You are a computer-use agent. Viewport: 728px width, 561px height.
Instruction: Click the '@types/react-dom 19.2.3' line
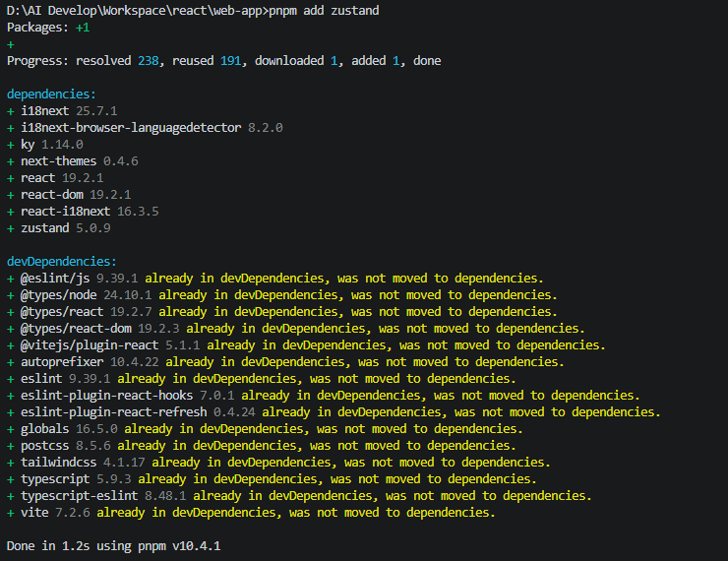[x=296, y=329]
